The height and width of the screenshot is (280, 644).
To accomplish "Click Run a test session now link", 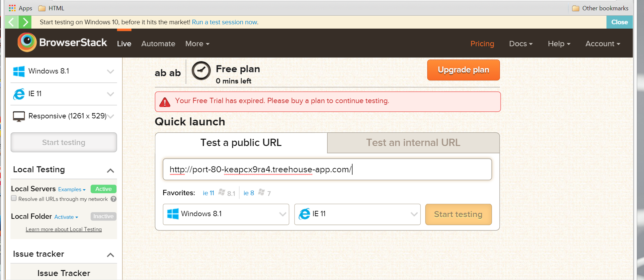I will tap(225, 22).
